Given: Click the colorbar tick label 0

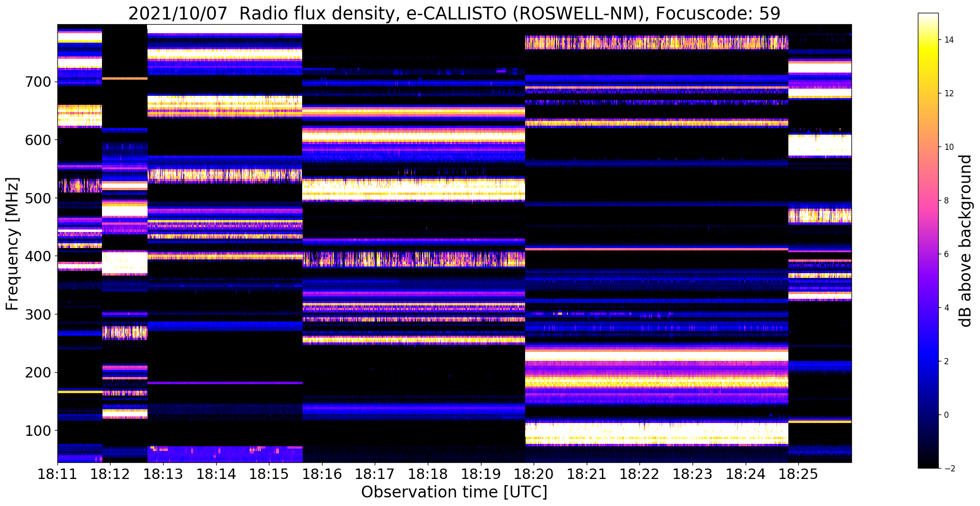Looking at the screenshot, I should 947,415.
